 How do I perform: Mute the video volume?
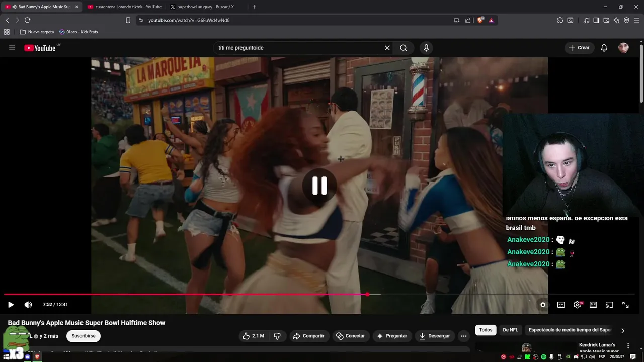pos(28,305)
